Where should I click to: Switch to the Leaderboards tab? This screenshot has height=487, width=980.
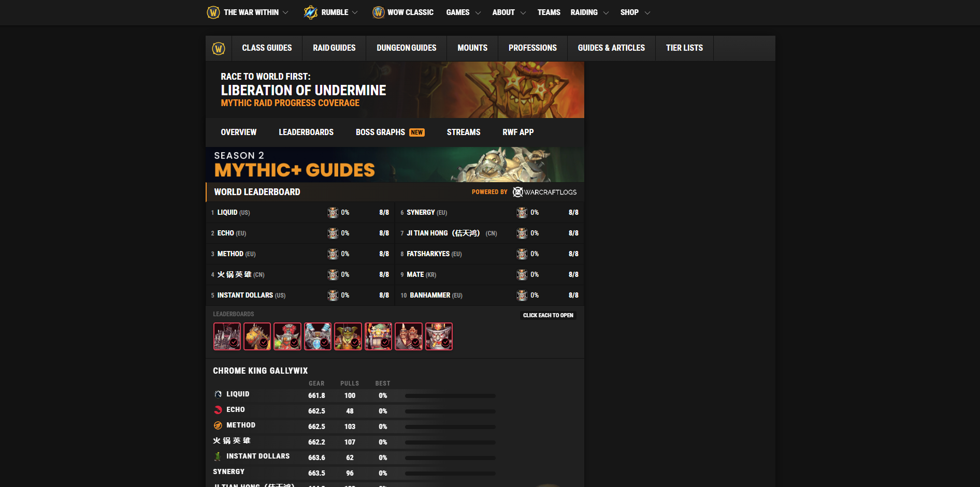click(x=306, y=132)
